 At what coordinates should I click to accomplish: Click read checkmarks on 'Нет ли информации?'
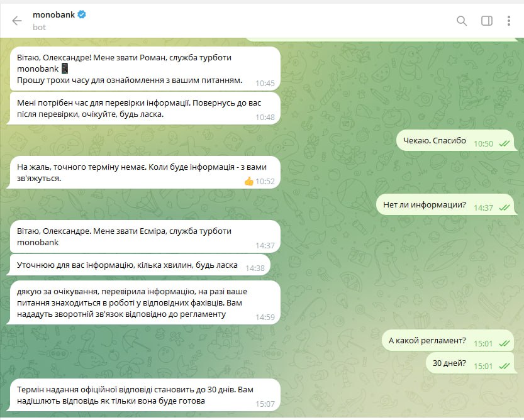[x=504, y=208]
